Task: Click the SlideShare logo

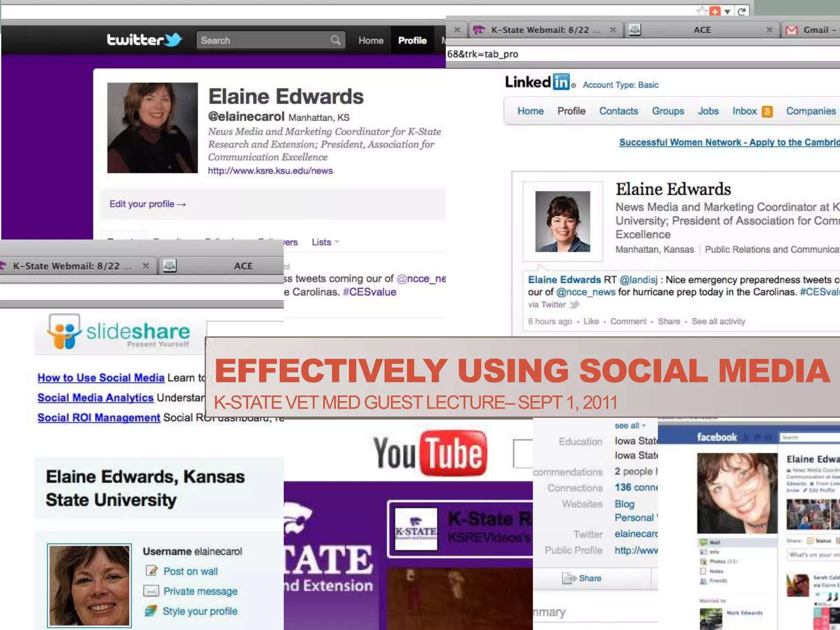Action: [119, 331]
